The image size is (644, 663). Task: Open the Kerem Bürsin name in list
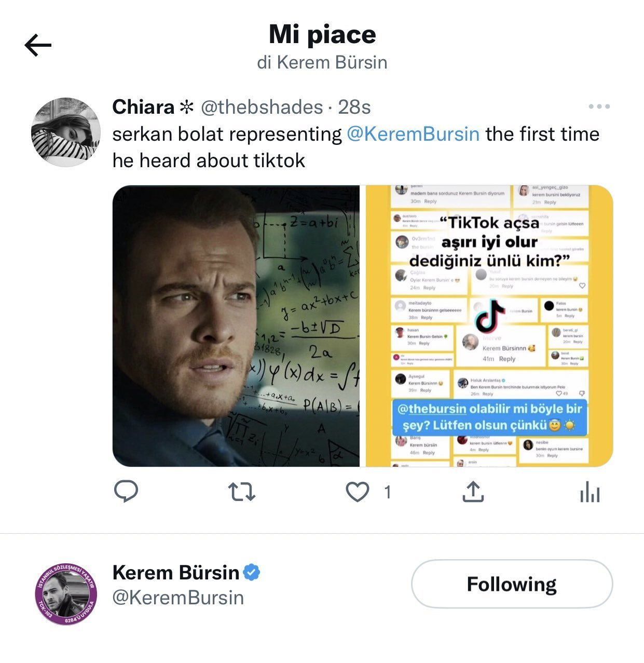pos(175,573)
